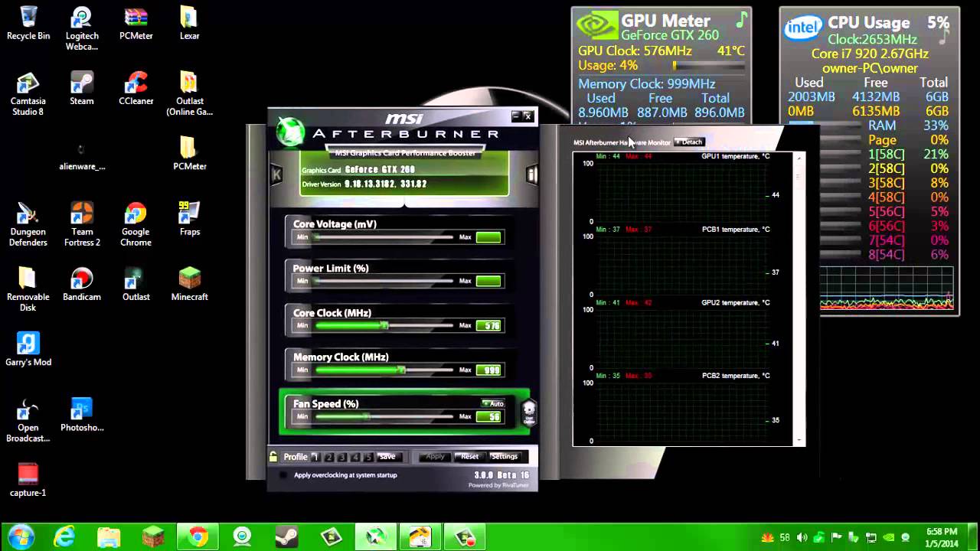Open the Google Chrome desktop shortcut
980x551 pixels.
(136, 224)
